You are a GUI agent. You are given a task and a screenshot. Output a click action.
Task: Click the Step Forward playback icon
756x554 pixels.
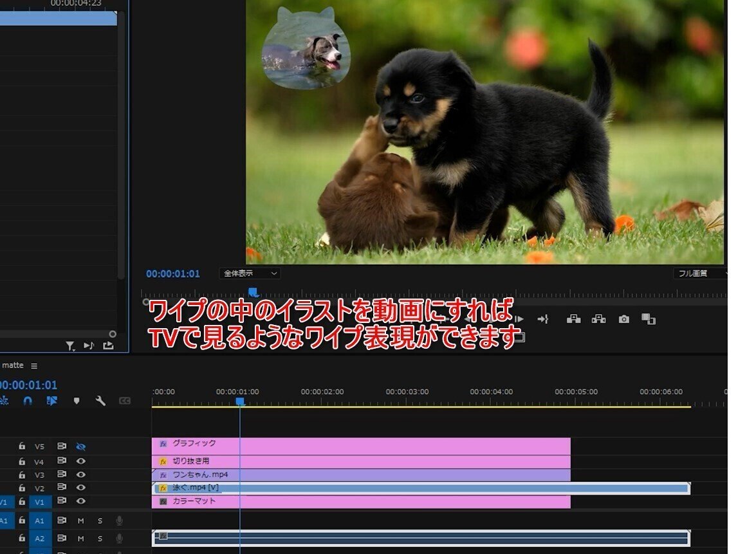tap(519, 319)
